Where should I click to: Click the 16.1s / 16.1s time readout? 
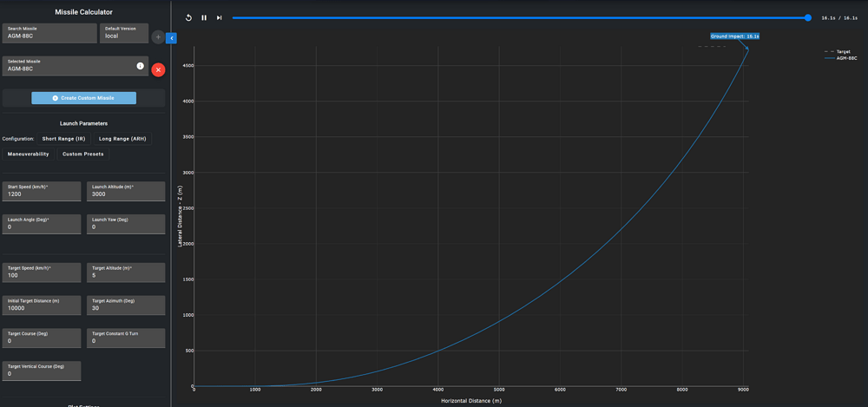coord(839,18)
